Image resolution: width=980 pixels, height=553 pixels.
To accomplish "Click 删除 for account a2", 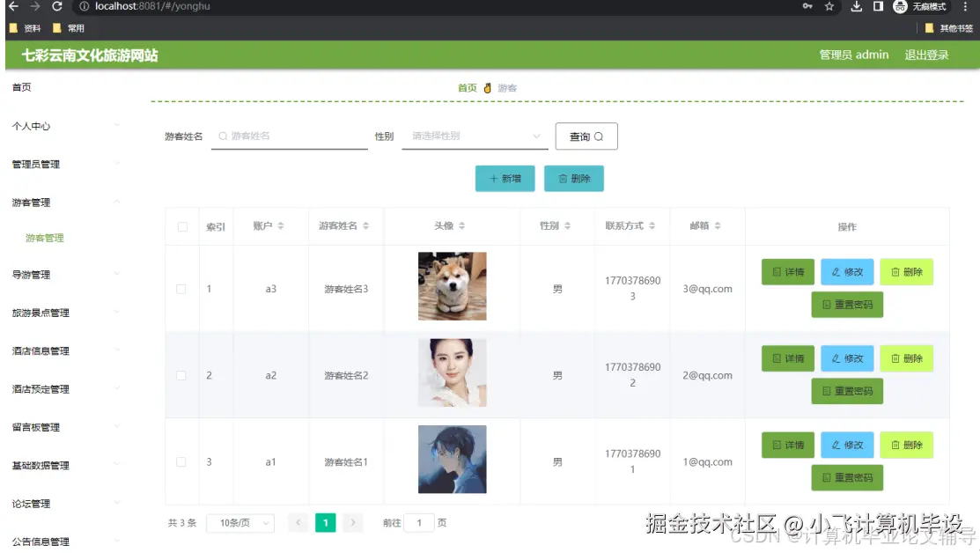I will click(x=906, y=358).
